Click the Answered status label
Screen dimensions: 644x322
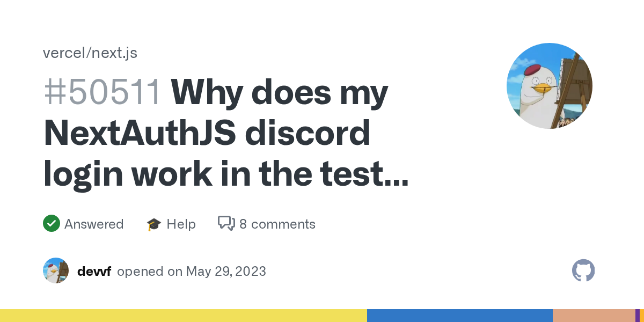(94, 224)
